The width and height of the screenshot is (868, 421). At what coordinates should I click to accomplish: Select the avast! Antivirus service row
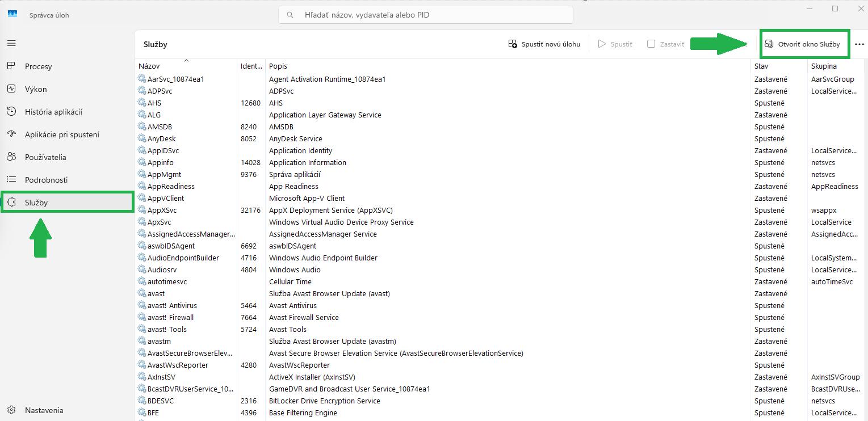click(x=172, y=305)
